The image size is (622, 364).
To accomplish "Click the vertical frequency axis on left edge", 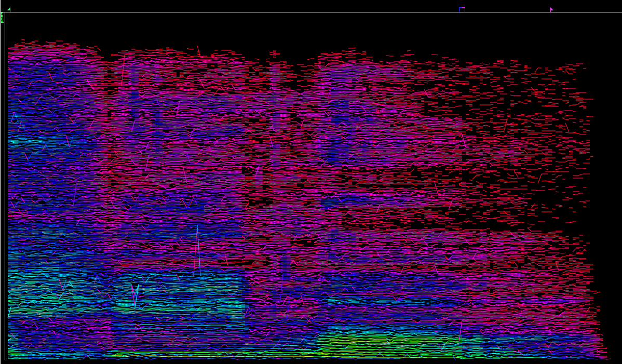I will point(5,187).
